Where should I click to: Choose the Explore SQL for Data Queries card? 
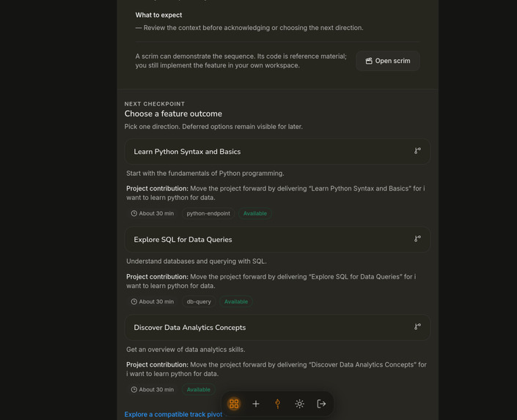[x=277, y=240]
